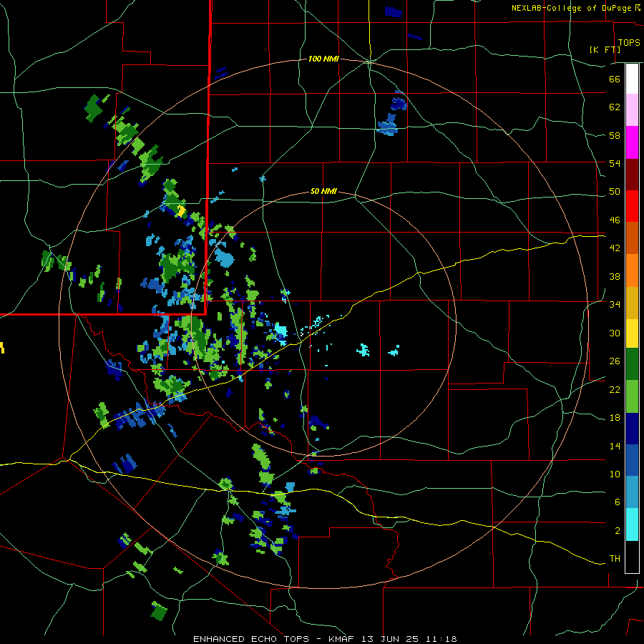644x644 pixels.
Task: Click the '6' legend value
Action: coord(617,502)
